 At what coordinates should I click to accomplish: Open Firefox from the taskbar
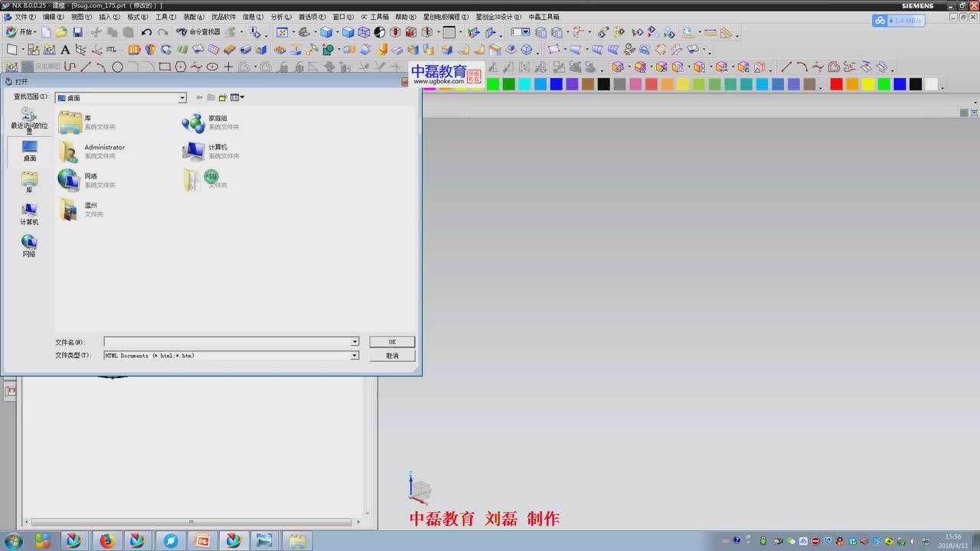pos(106,541)
